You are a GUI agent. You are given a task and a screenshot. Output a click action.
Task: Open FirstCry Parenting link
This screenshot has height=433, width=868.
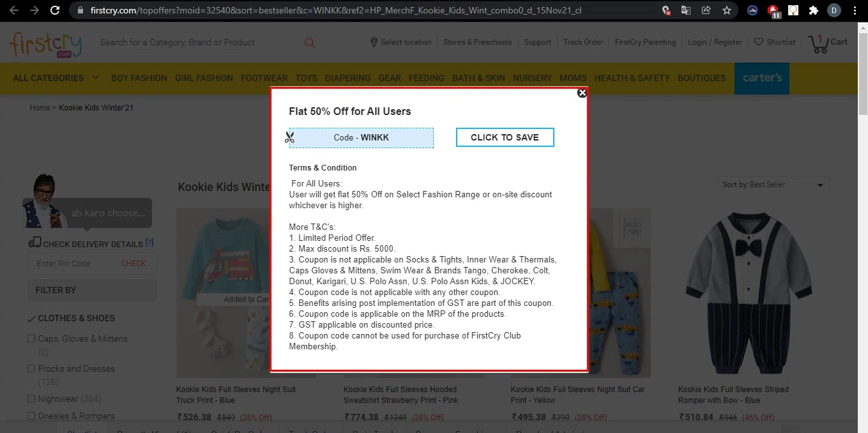(645, 42)
